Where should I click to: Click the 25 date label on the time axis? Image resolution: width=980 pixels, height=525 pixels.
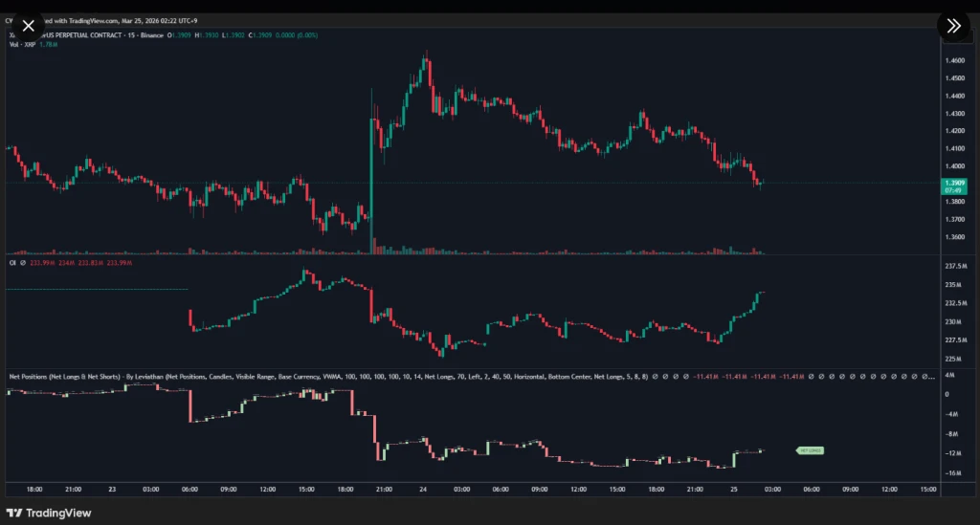click(x=734, y=489)
